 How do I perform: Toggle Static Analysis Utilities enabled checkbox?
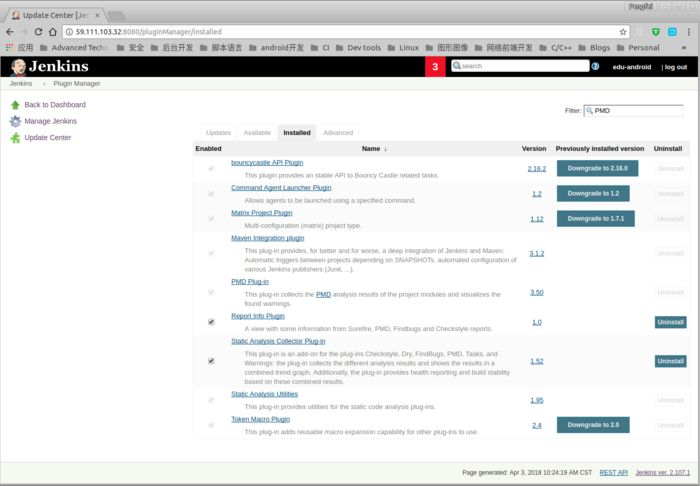click(x=211, y=400)
